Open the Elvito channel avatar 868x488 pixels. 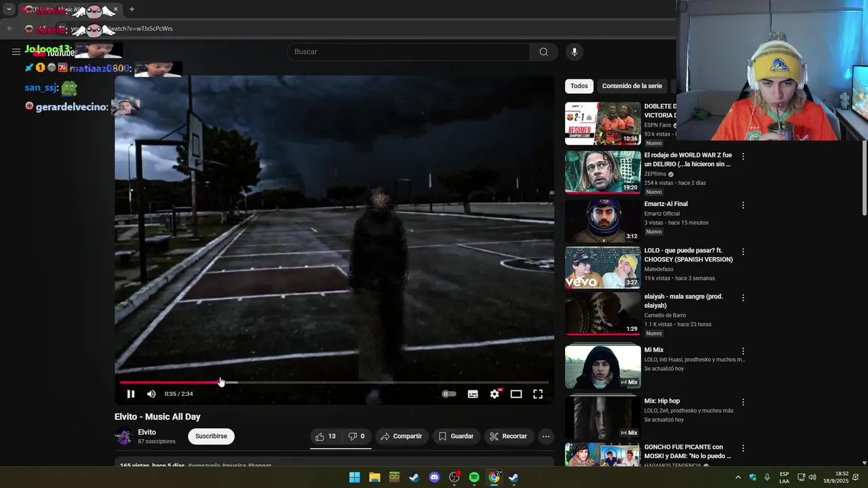pos(123,436)
